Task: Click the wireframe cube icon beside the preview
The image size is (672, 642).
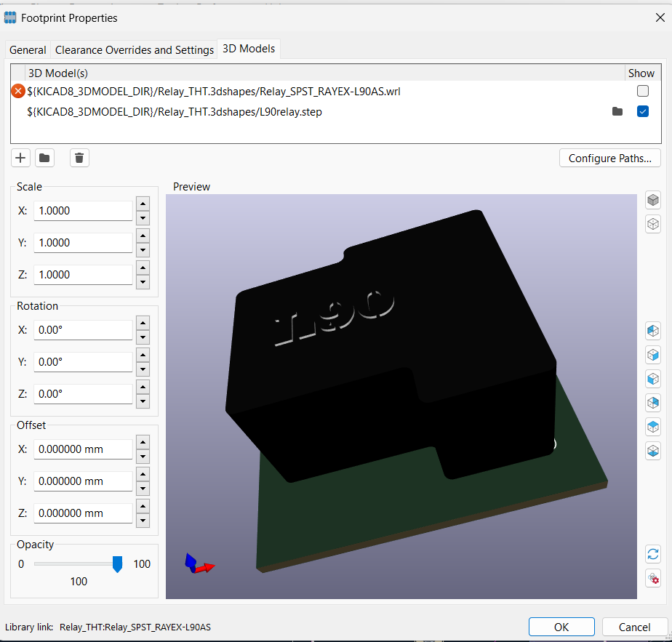Action: pyautogui.click(x=652, y=224)
